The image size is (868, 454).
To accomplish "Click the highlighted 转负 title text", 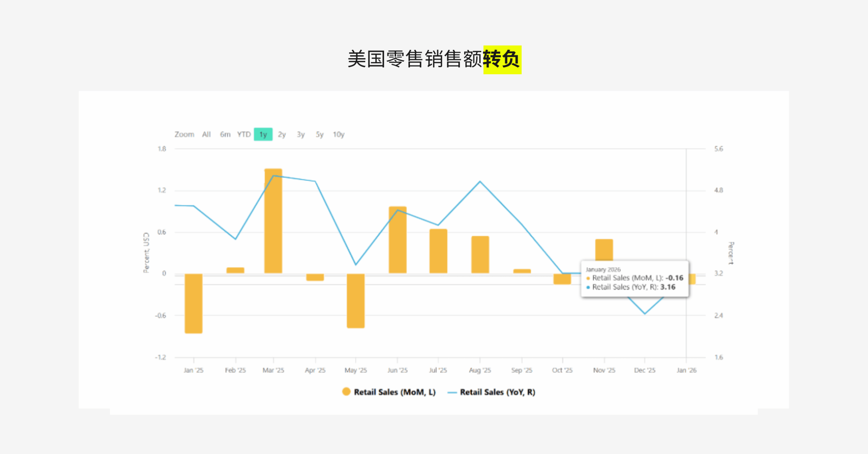I will coord(502,60).
